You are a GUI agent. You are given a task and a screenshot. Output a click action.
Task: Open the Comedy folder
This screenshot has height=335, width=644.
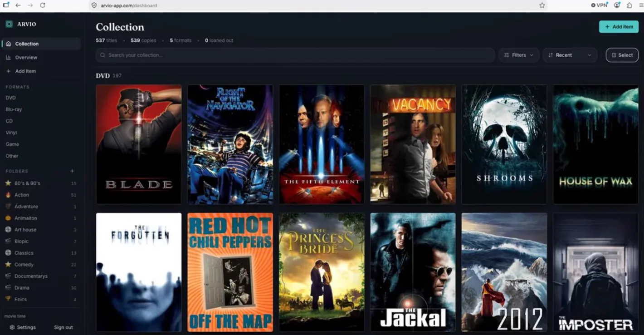tap(41, 264)
